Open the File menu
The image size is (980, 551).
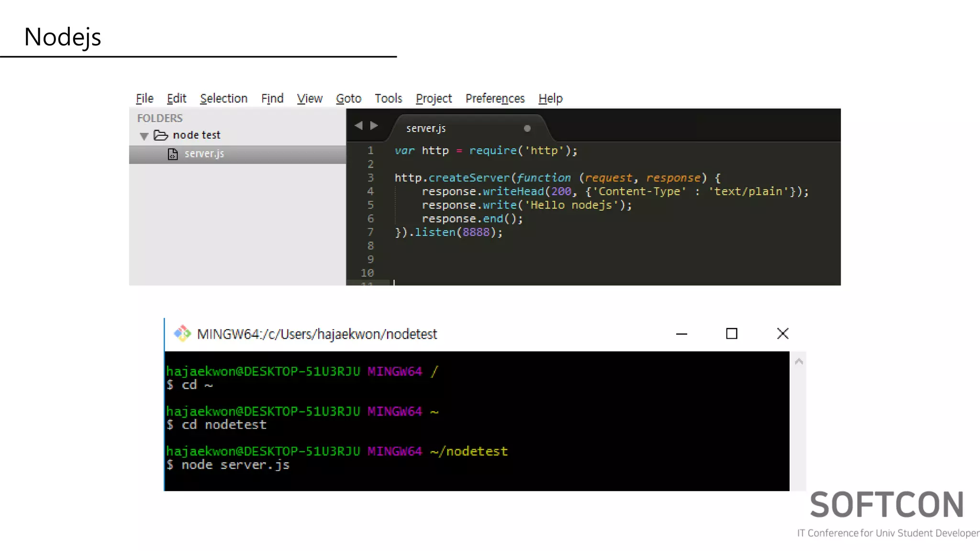pos(145,98)
